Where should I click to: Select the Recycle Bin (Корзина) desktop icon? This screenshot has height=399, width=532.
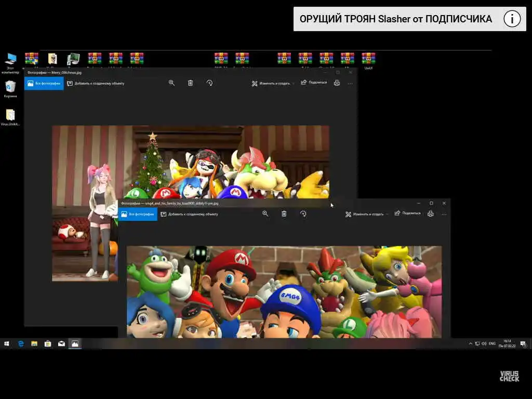[x=10, y=89]
